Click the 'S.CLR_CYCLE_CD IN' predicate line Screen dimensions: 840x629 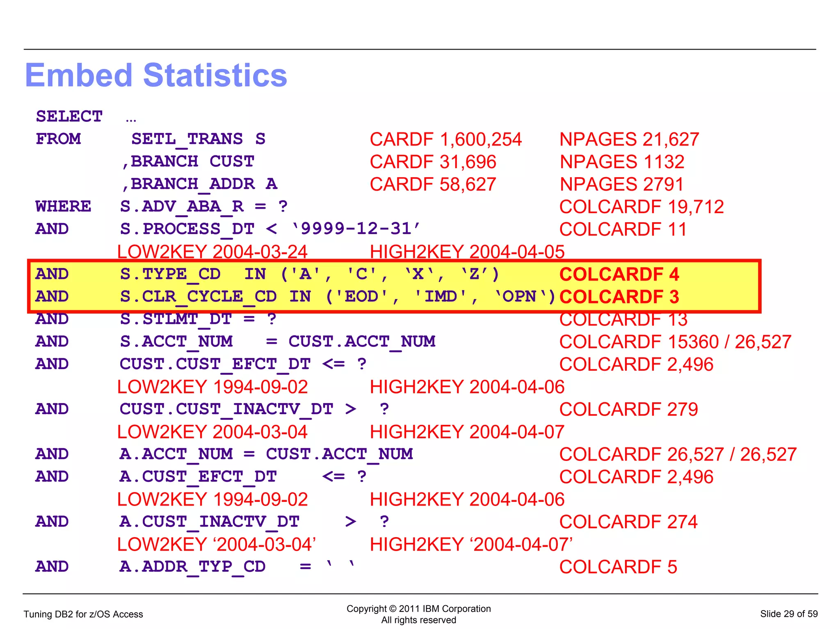(338, 296)
